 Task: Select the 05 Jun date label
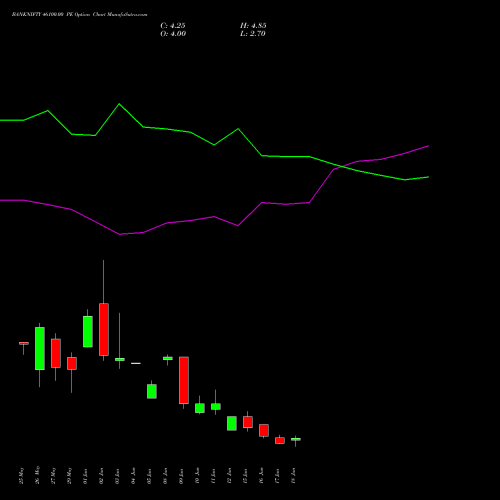pos(150,476)
